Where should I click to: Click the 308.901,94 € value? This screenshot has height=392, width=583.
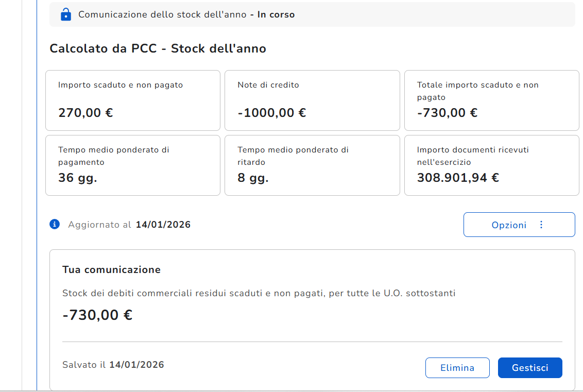pyautogui.click(x=458, y=178)
